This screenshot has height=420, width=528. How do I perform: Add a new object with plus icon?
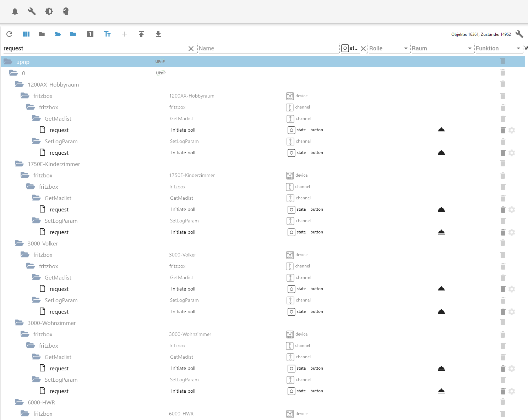click(x=124, y=34)
